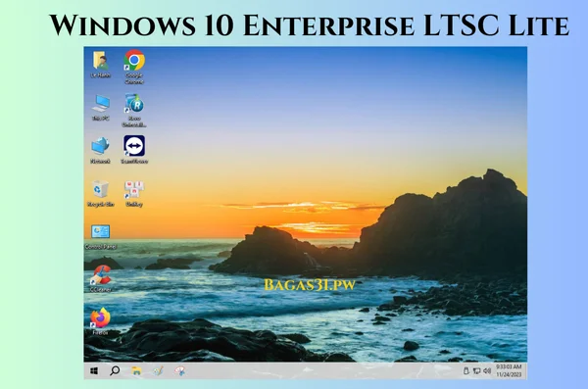Image resolution: width=588 pixels, height=389 pixels.
Task: Click the 11/24/2023 date in the taskbar
Action: (x=509, y=374)
